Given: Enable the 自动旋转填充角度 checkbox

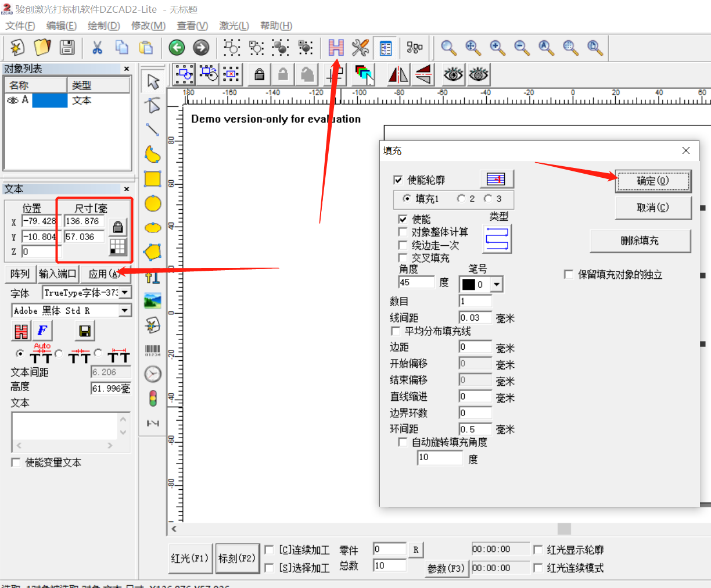Looking at the screenshot, I should coord(403,442).
